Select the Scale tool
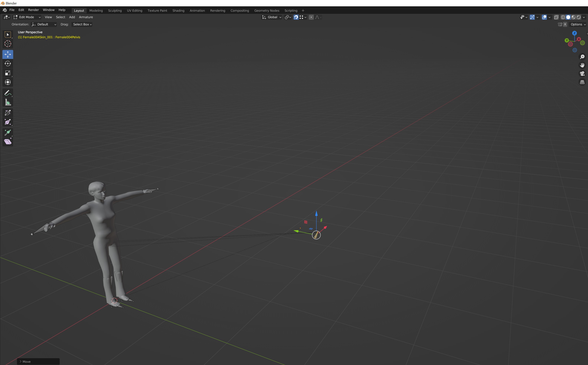The height and width of the screenshot is (365, 588). 8,73
